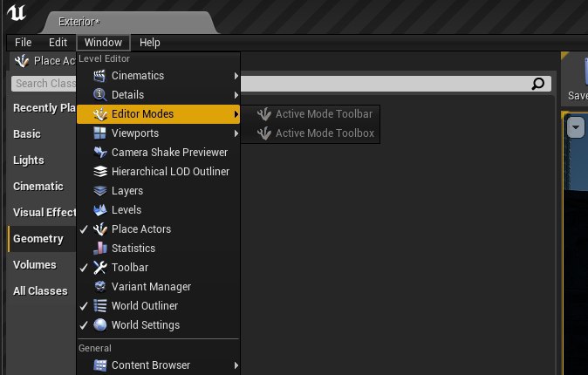Click the Search Classes input field
Screen dimensions: 588x375
point(44,84)
